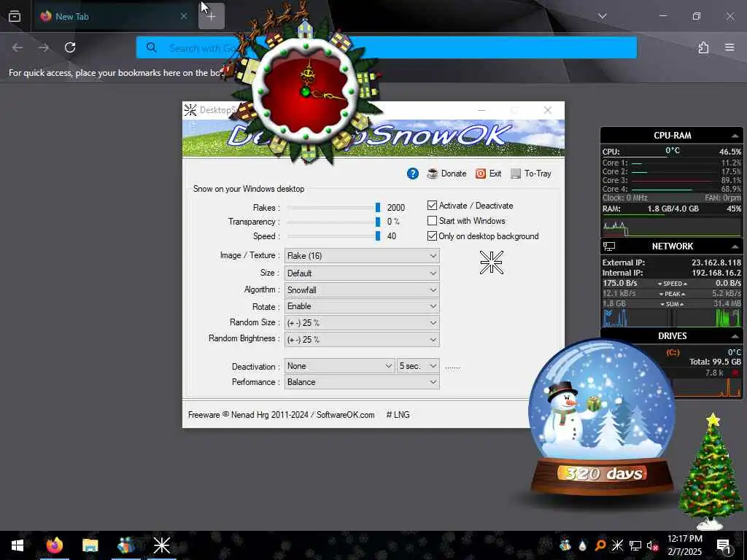The width and height of the screenshot is (747, 560).
Task: Click Freeware Nenad Hrg SoftwareOK.com text
Action: click(x=281, y=415)
